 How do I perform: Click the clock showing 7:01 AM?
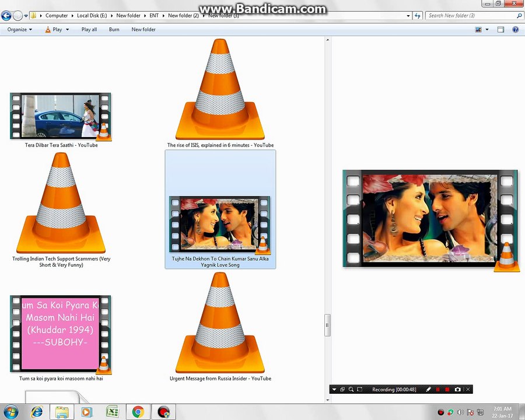502,412
